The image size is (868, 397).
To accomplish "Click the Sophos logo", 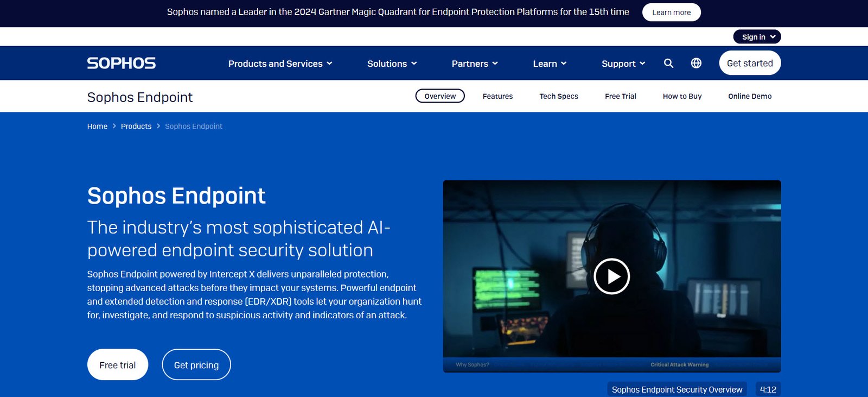I will pyautogui.click(x=122, y=63).
